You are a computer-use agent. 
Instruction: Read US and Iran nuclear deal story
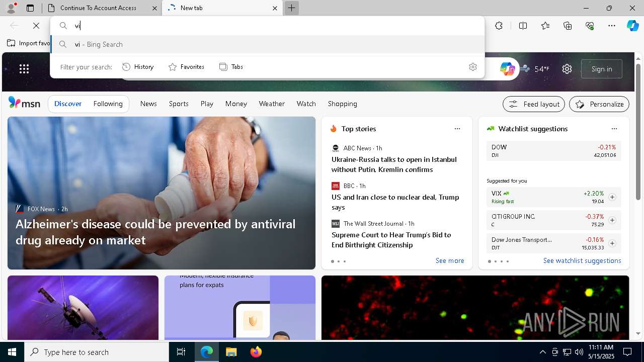[x=395, y=202]
